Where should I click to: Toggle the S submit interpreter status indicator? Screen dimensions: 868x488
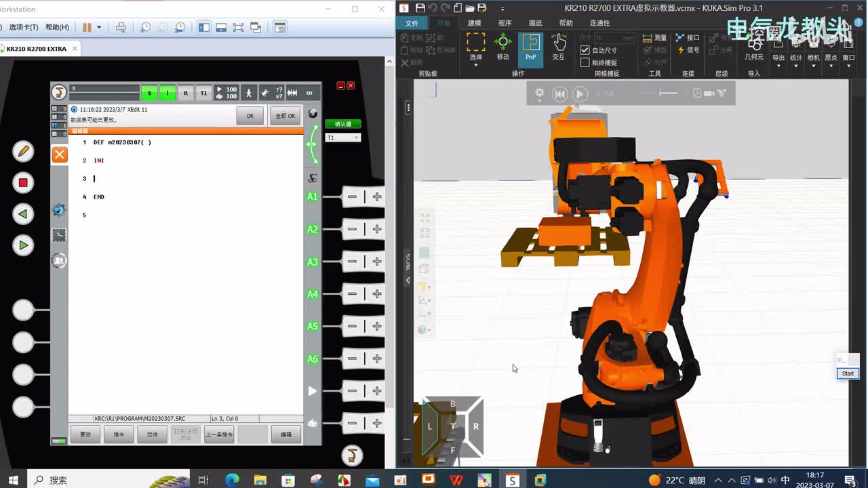149,93
